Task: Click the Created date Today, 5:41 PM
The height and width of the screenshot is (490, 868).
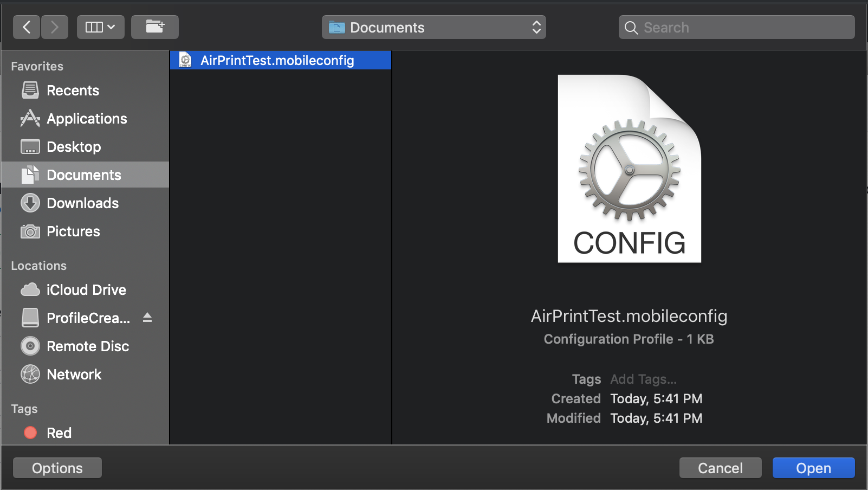Action: click(656, 399)
